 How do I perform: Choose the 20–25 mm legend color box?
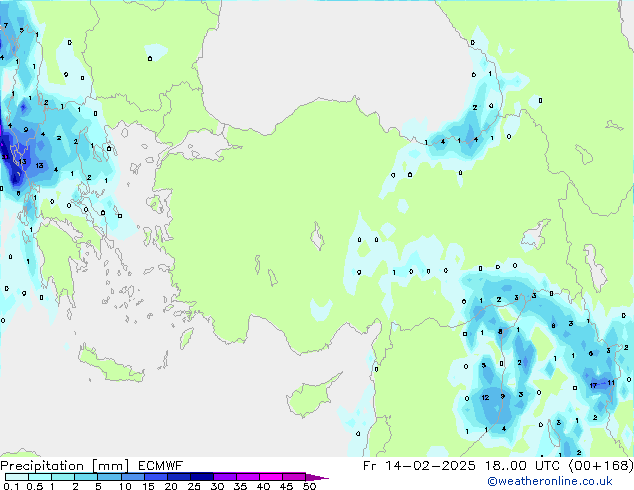[178, 477]
